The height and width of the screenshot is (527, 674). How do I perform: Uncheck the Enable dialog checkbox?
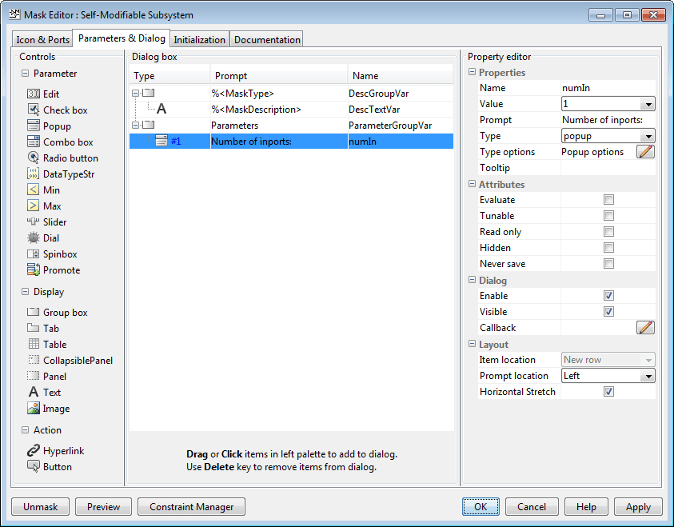coord(608,295)
